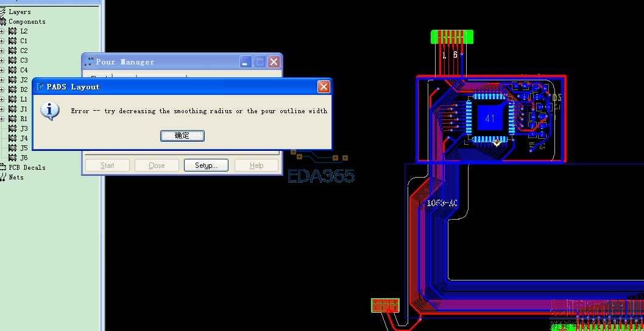
Task: Expand the D2 component node
Action: point(2,89)
